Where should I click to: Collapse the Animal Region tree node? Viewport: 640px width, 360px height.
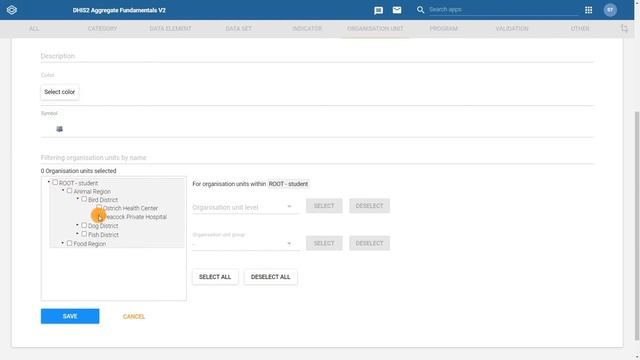pyautogui.click(x=63, y=191)
